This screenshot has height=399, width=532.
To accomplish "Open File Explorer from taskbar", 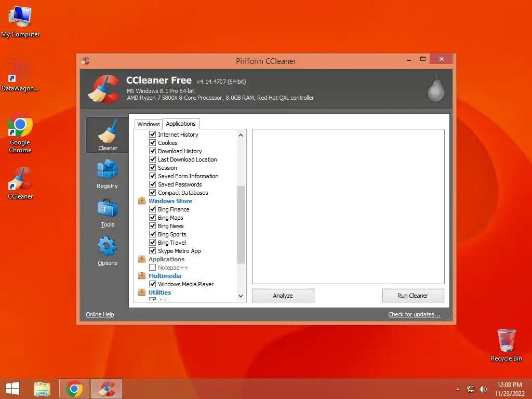I will [x=42, y=389].
